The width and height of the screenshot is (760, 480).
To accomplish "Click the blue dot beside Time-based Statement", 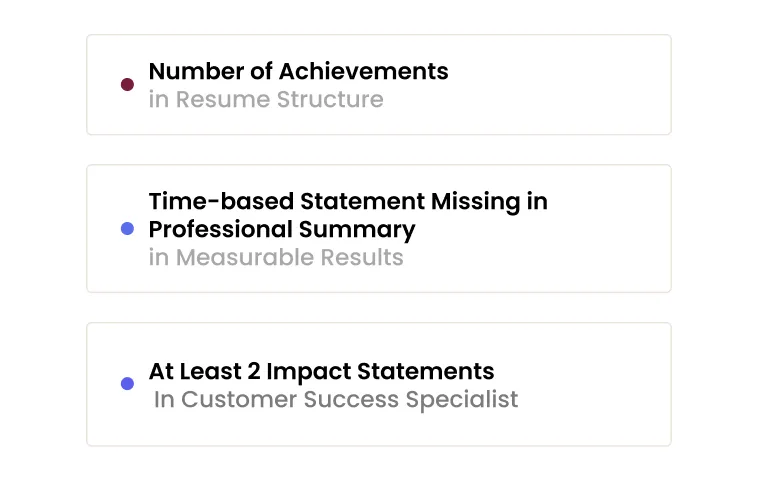I will (127, 229).
